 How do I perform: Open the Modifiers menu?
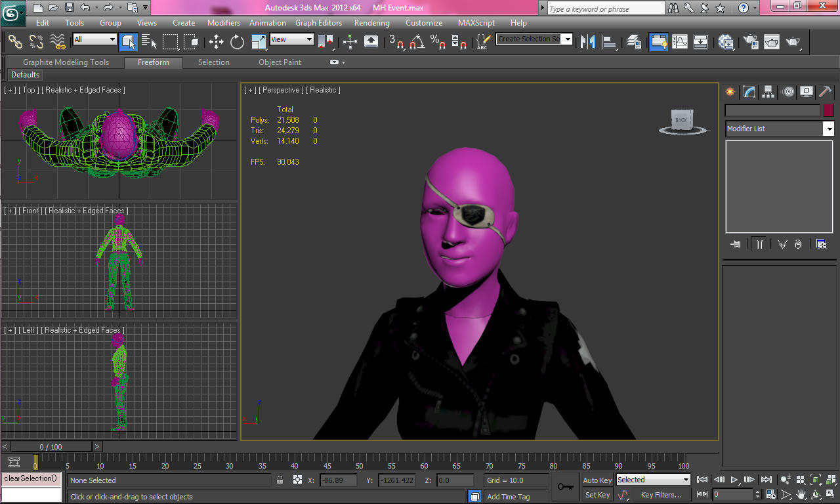point(224,23)
